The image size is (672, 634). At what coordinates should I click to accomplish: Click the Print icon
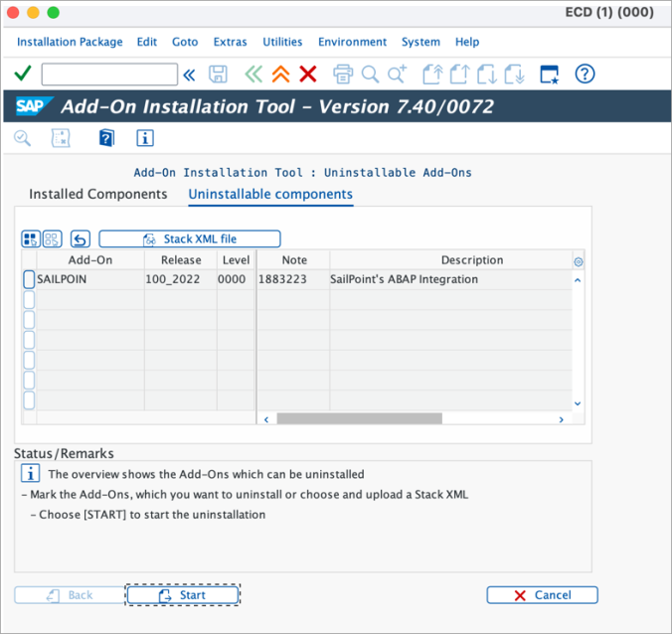[x=343, y=74]
